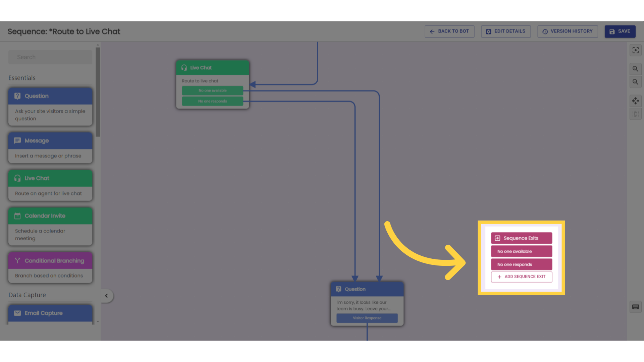
Task: Click the SAVE button
Action: pyautogui.click(x=620, y=32)
